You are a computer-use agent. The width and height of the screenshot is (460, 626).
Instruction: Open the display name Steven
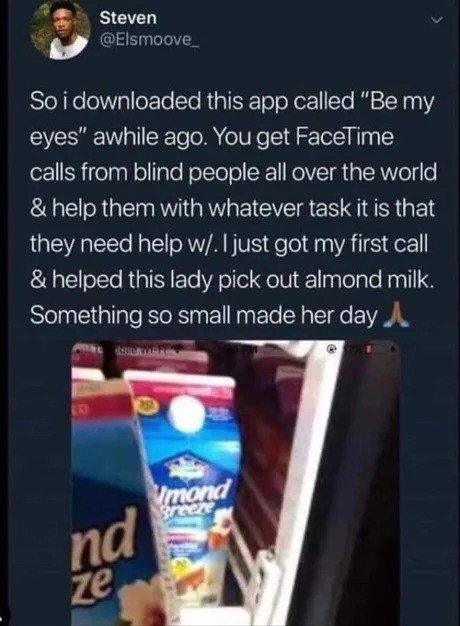click(129, 18)
